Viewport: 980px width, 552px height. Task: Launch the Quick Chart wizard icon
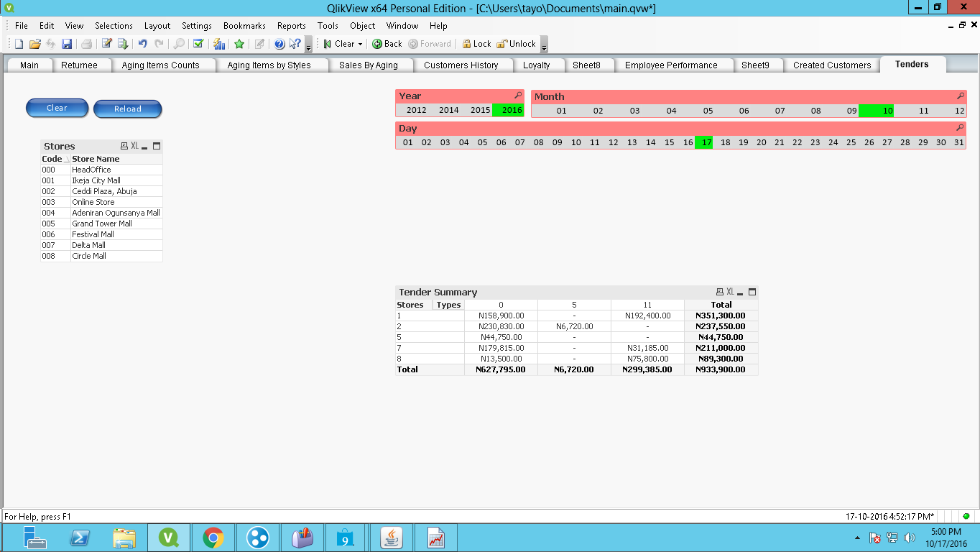(x=220, y=44)
